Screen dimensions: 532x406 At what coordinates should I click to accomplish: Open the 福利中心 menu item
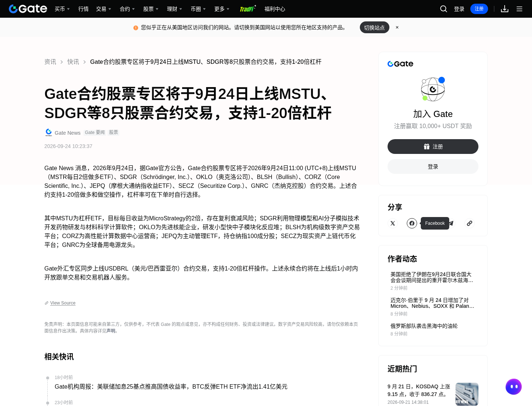(x=275, y=9)
